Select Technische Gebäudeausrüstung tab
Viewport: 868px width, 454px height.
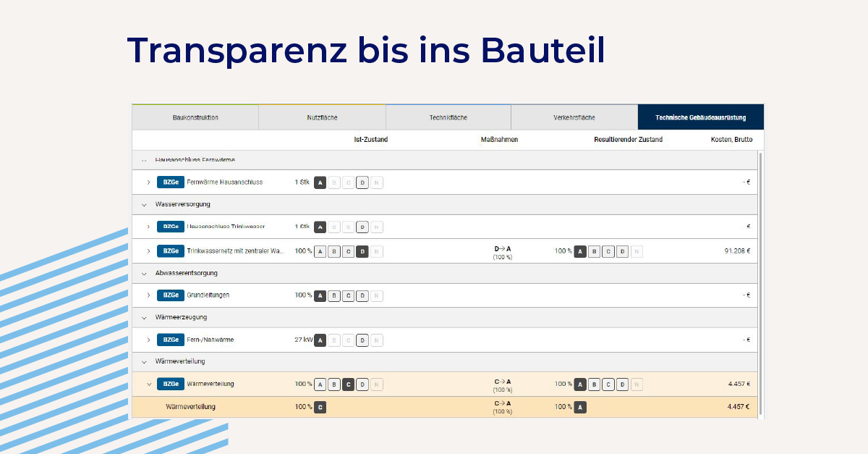point(701,117)
